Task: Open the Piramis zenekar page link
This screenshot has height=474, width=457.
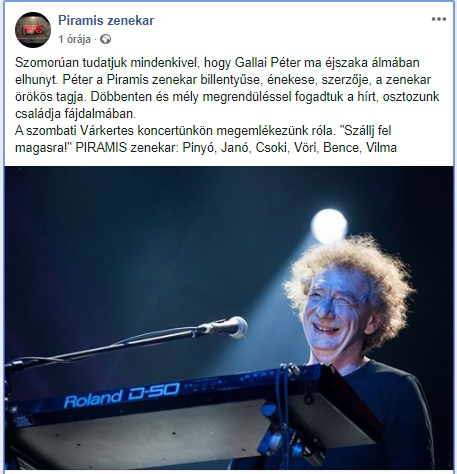Action: tap(106, 21)
